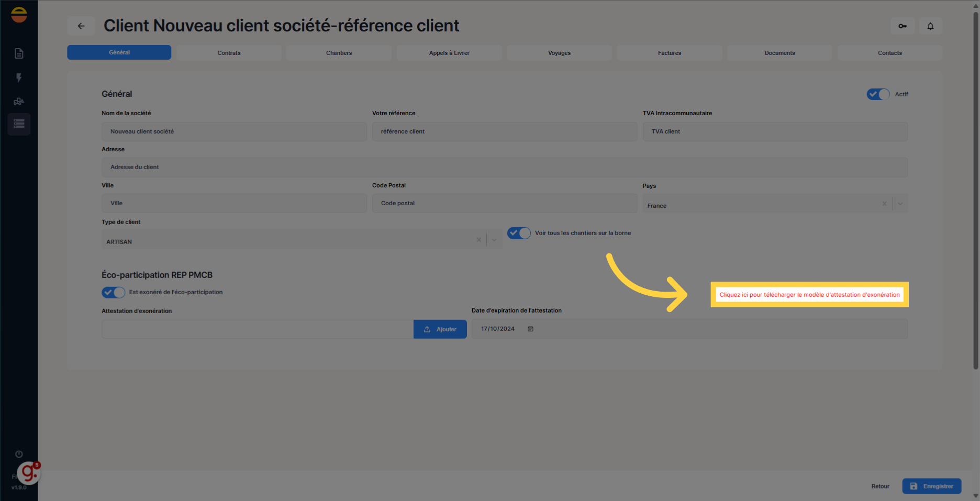The height and width of the screenshot is (501, 980).
Task: Click the lightning bolt sidebar icon
Action: coord(19,78)
